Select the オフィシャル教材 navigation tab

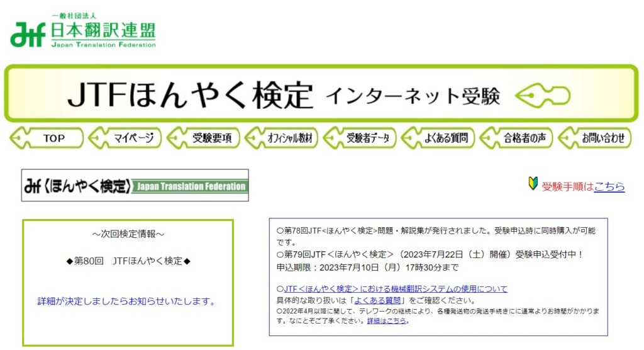coord(281,138)
